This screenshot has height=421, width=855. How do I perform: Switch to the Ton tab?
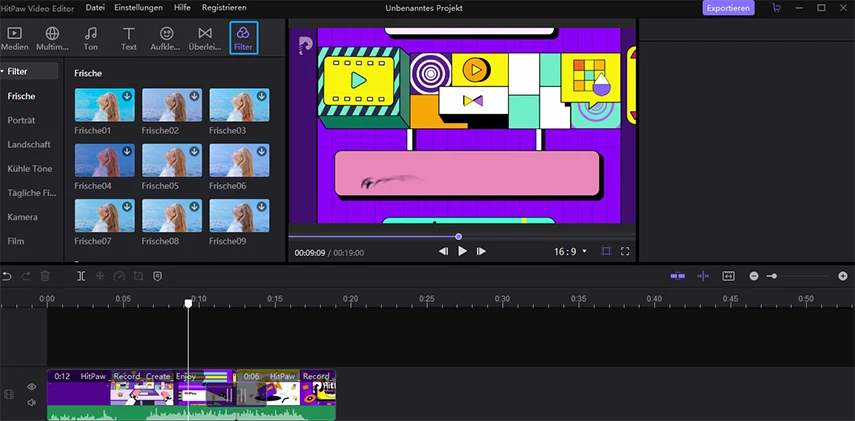pyautogui.click(x=91, y=39)
